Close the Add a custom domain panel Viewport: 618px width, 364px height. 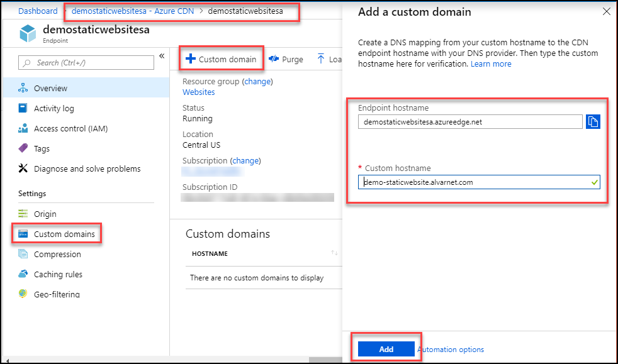607,11
